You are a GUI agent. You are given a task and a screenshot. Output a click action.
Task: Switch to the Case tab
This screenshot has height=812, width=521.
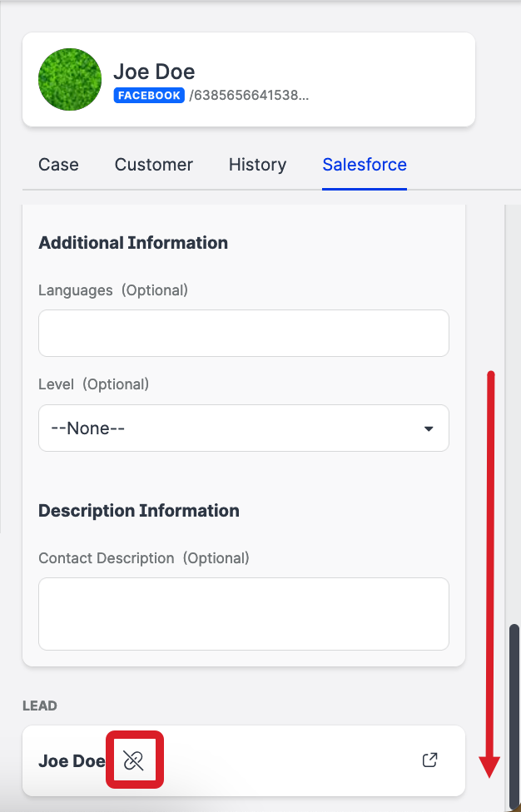58,165
